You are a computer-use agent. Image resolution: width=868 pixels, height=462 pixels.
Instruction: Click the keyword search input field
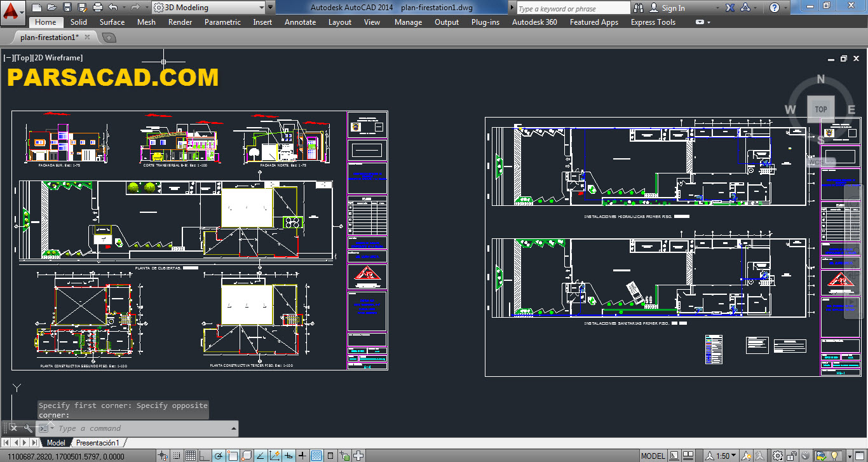click(x=573, y=8)
